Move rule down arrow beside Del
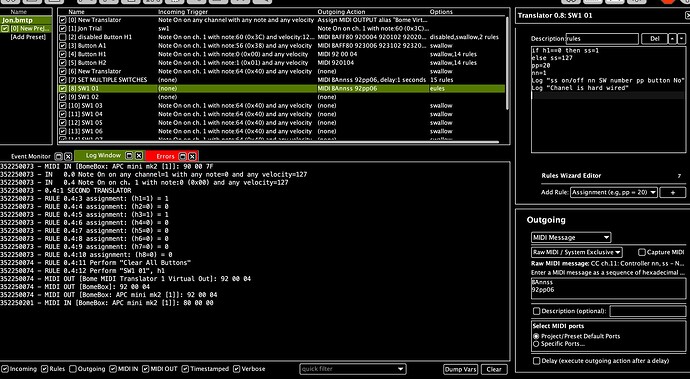690x379 pixels. tap(681, 39)
